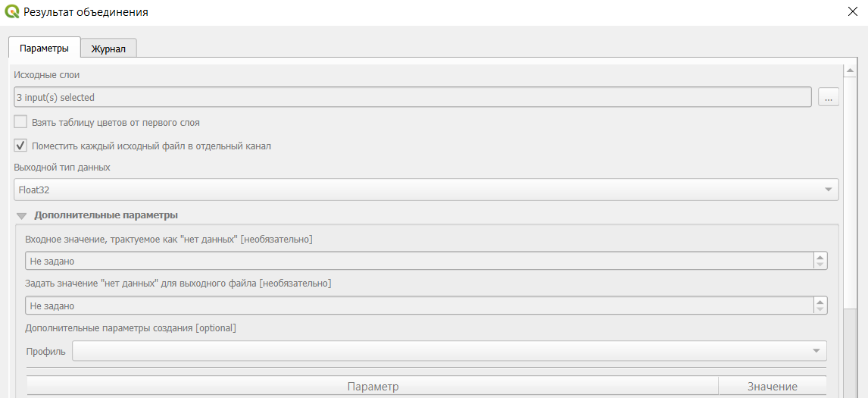This screenshot has height=398, width=868.
Task: Click the Параметр column header
Action: click(373, 387)
